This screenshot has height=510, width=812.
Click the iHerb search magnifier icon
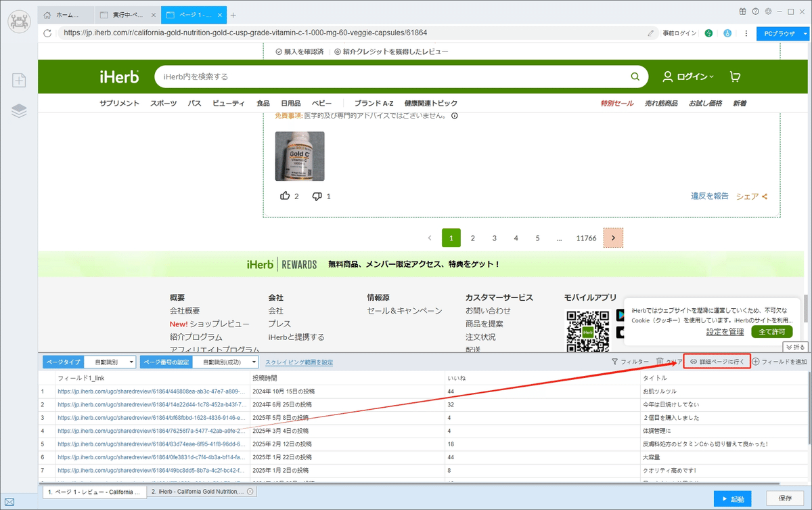click(x=635, y=77)
